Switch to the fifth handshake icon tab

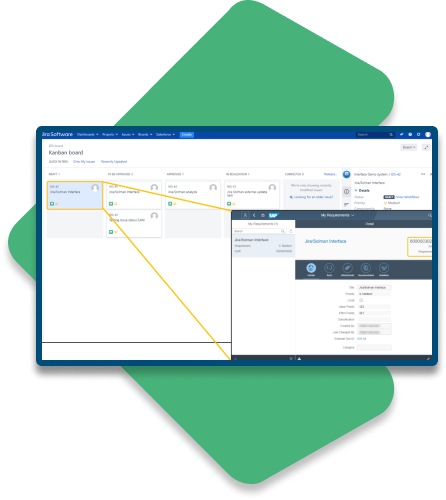pyautogui.click(x=384, y=269)
